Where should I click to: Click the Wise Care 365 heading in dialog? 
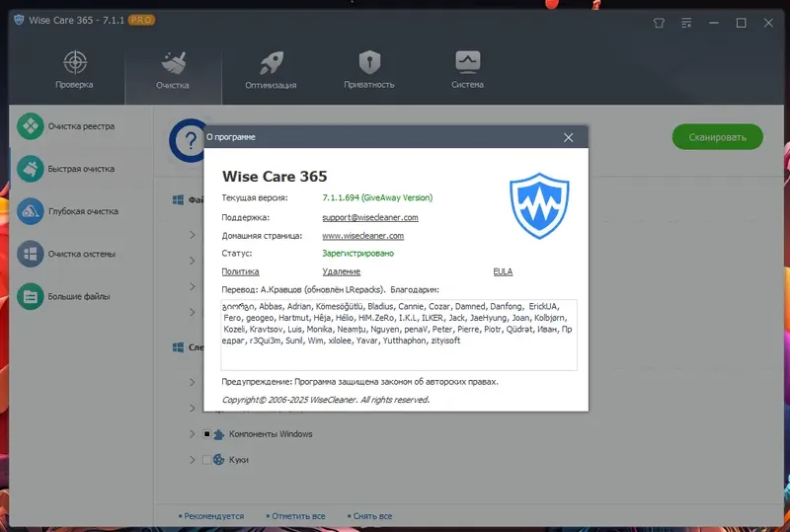[x=275, y=177]
